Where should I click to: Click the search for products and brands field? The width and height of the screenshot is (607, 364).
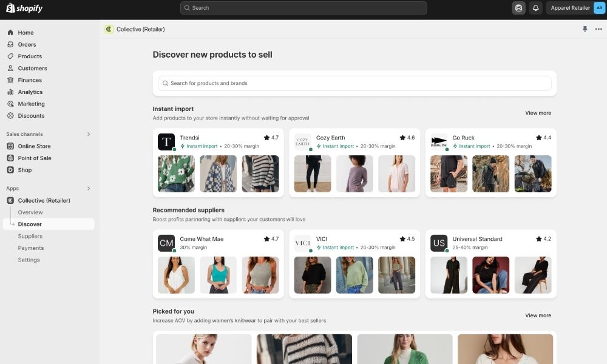354,83
